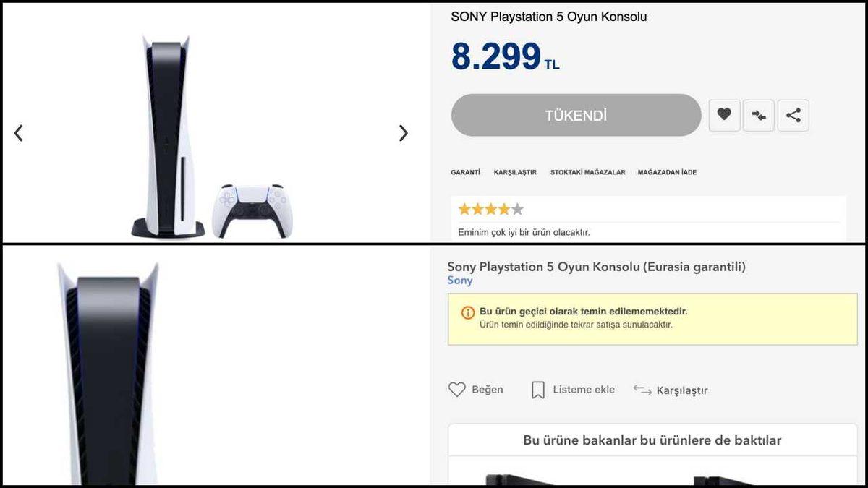Go back in the carousel using the left arrow
Image resolution: width=868 pixels, height=488 pixels.
coord(20,133)
